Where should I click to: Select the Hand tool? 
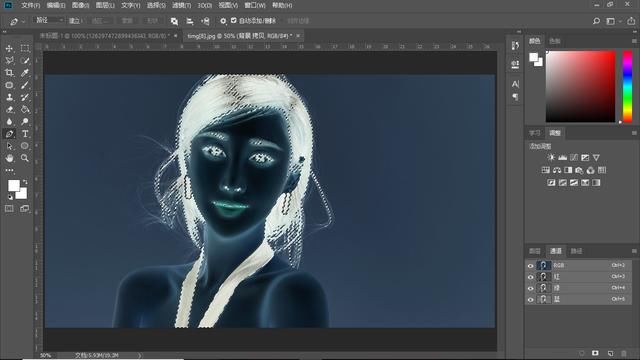tap(9, 158)
